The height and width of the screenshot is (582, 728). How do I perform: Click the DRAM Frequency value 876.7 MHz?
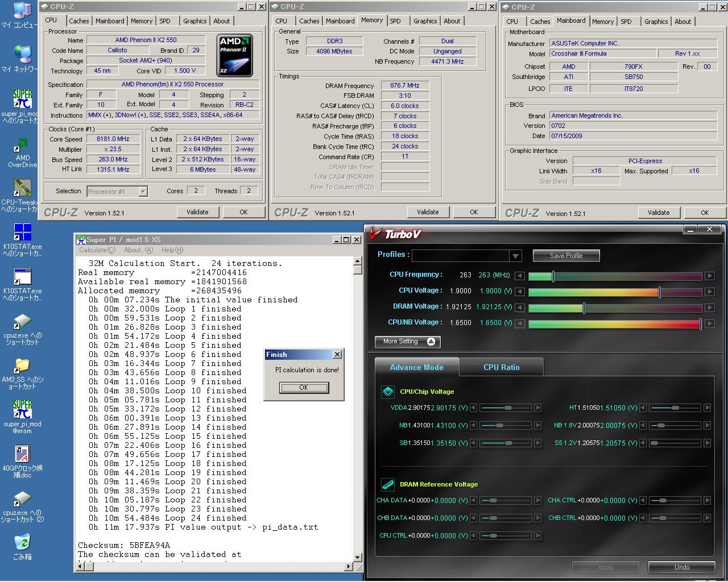(405, 85)
